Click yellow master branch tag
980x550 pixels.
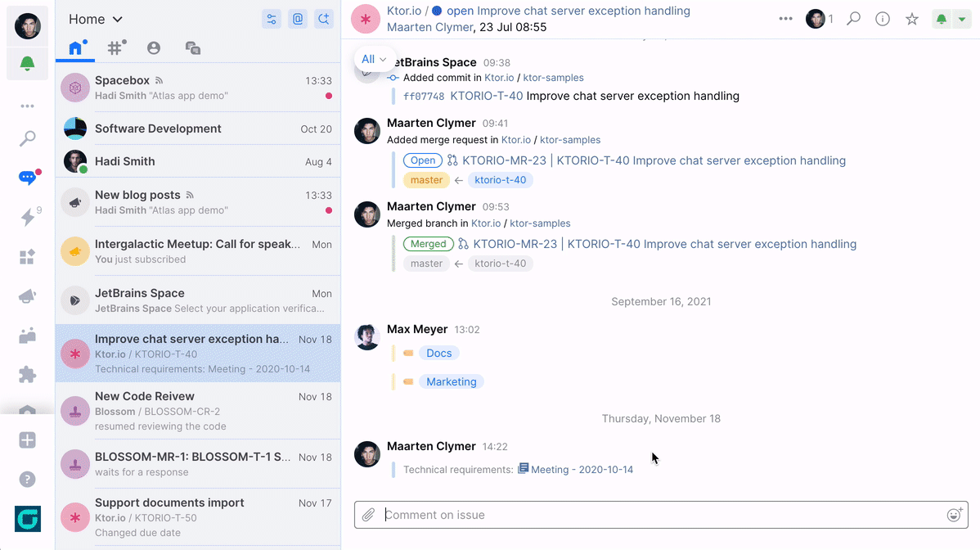pos(426,180)
